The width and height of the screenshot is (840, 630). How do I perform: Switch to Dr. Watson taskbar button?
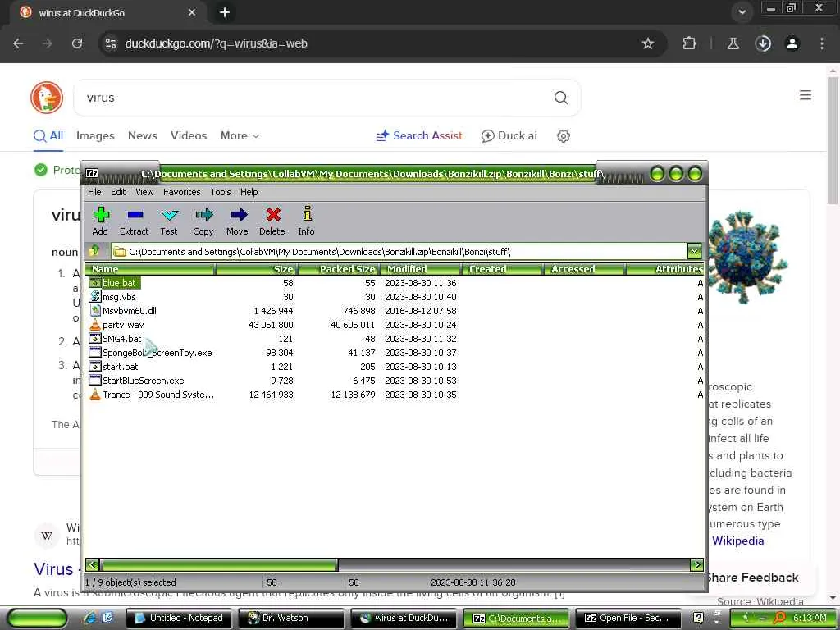[291, 618]
